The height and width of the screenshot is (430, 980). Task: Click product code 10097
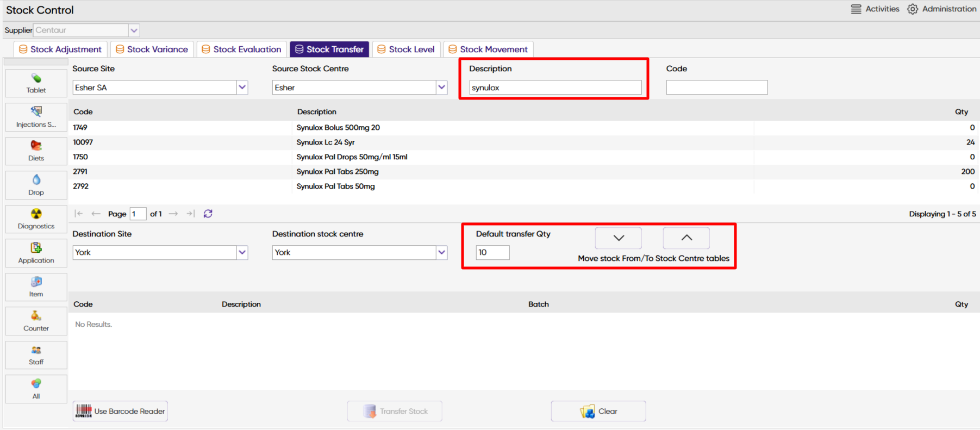point(83,142)
